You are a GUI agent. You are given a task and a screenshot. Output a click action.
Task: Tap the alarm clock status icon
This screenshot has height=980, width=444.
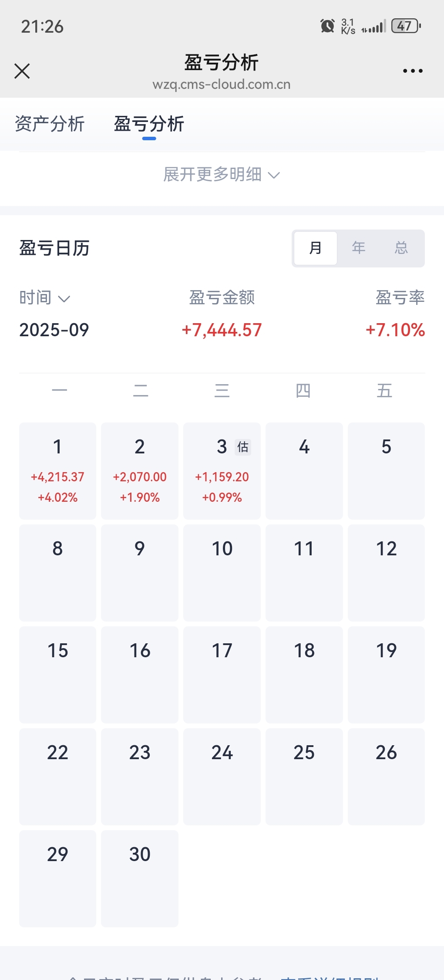point(327,26)
